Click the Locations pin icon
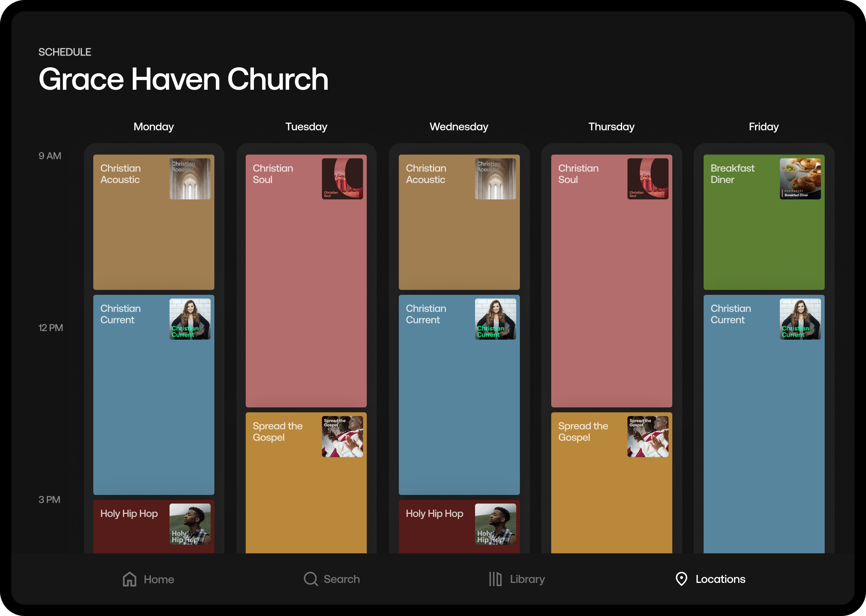Viewport: 866px width, 616px height. point(681,579)
